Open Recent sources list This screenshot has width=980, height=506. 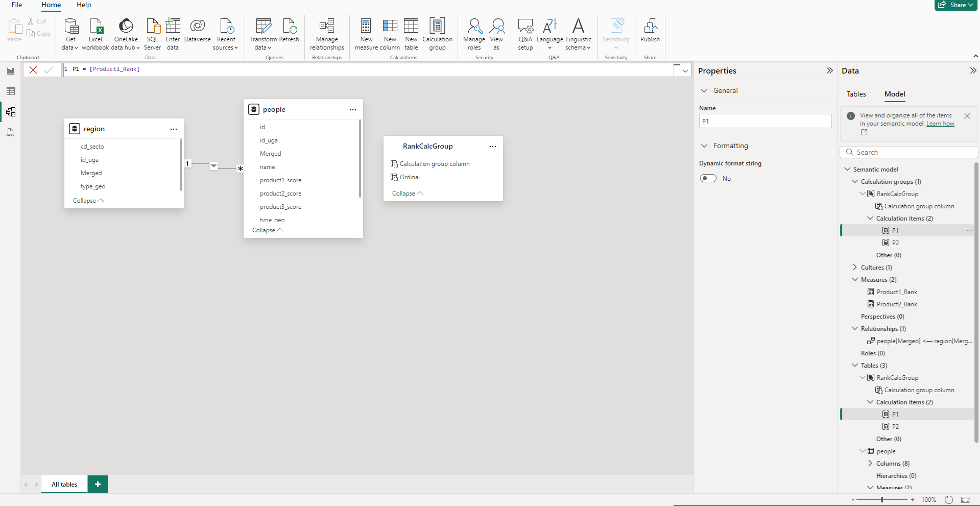226,34
